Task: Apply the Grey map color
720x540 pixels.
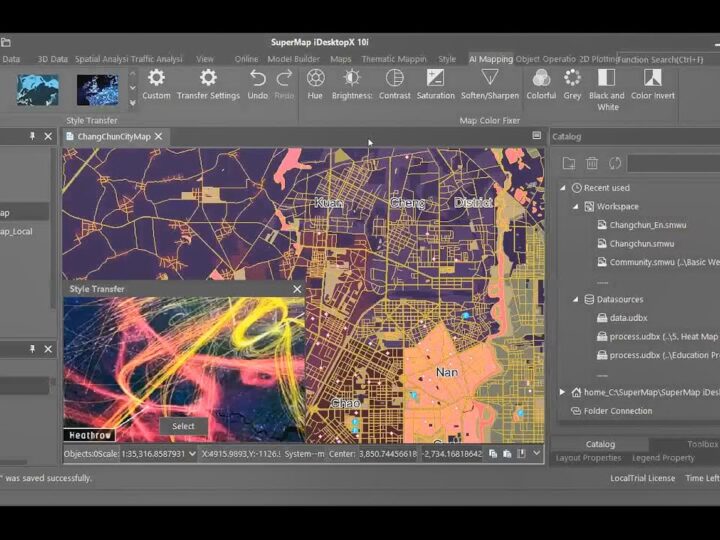Action: point(572,84)
